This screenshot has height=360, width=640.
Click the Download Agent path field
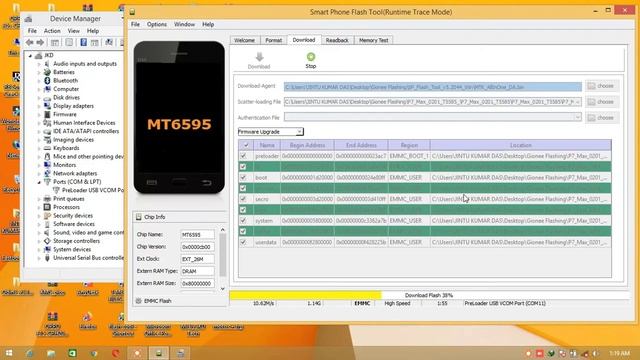pos(433,87)
